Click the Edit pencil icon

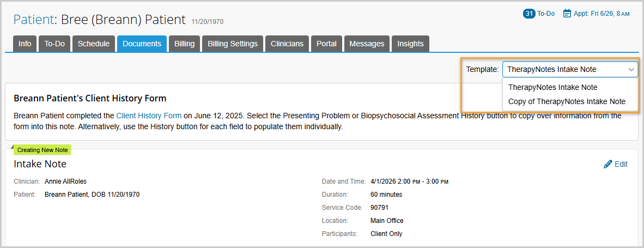coord(608,164)
